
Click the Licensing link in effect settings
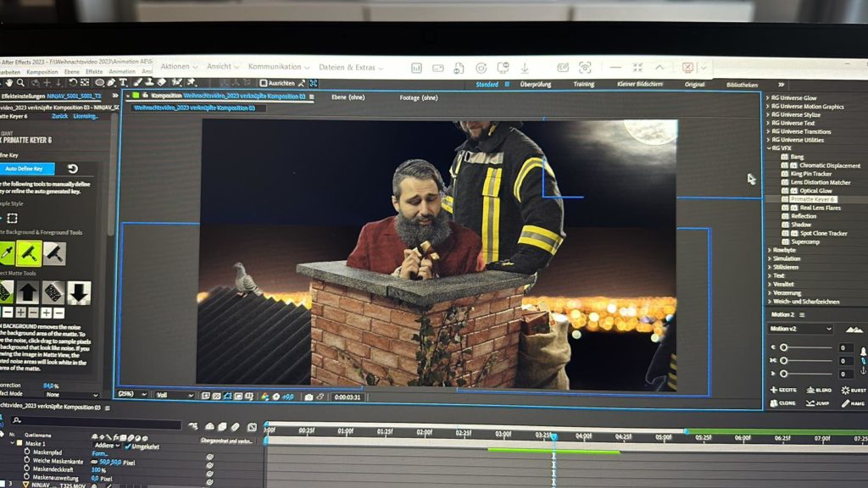(86, 116)
